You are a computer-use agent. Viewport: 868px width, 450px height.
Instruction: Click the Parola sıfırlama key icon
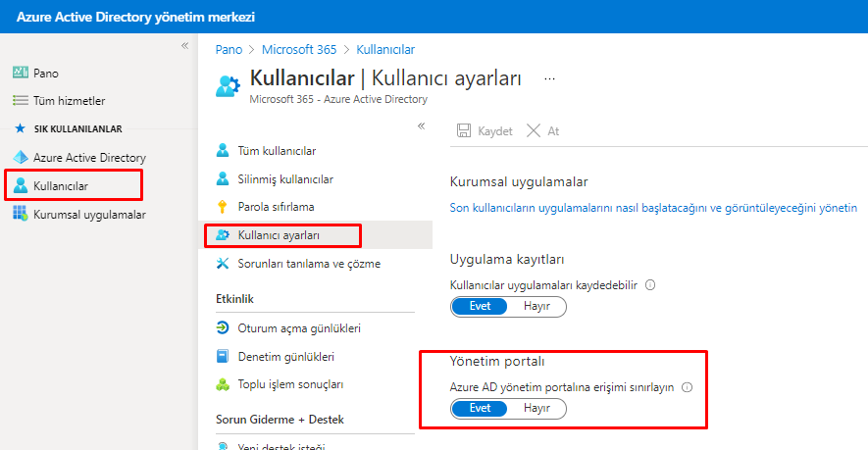coord(222,207)
